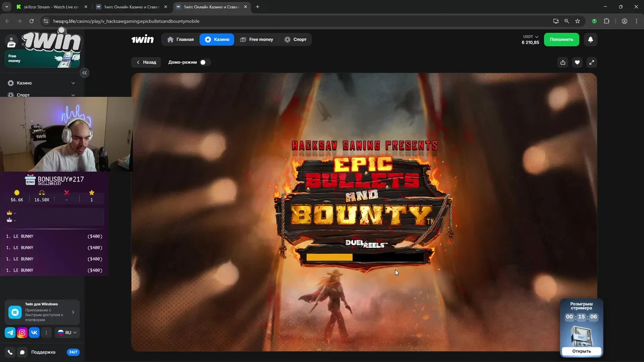Open the USDT currency dropdown
The height and width of the screenshot is (362, 644).
(531, 37)
